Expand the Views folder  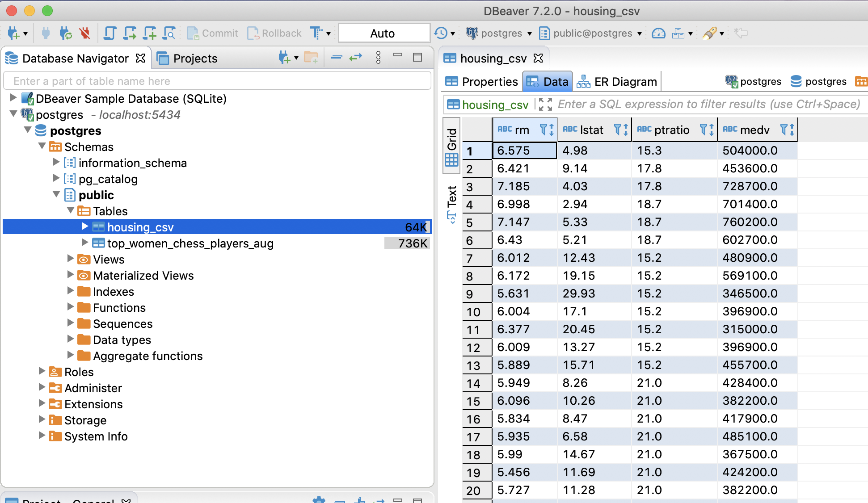click(x=70, y=259)
